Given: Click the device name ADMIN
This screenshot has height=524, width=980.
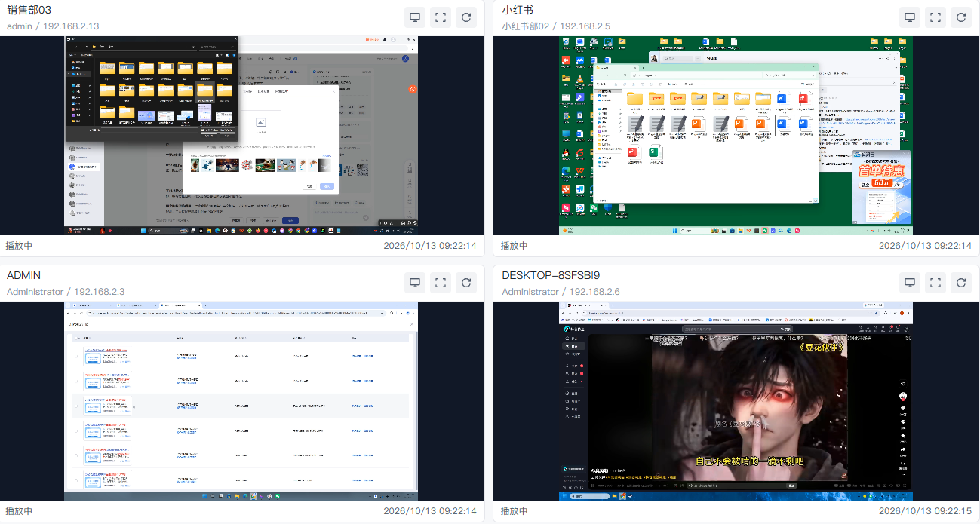Looking at the screenshot, I should pyautogui.click(x=24, y=275).
